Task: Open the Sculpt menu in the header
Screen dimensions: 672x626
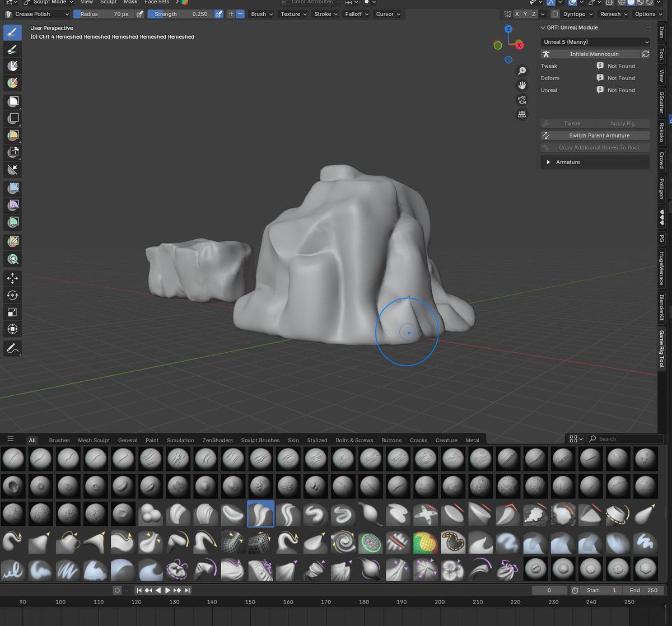Action: click(x=108, y=2)
